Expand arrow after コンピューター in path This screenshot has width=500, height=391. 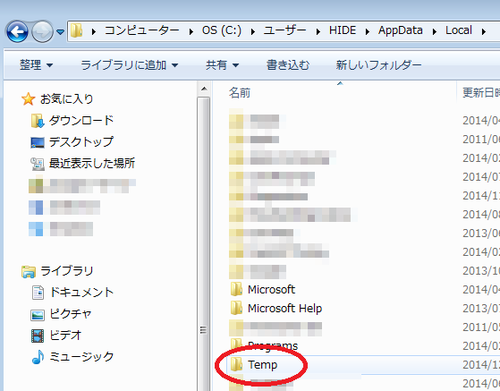click(x=191, y=32)
